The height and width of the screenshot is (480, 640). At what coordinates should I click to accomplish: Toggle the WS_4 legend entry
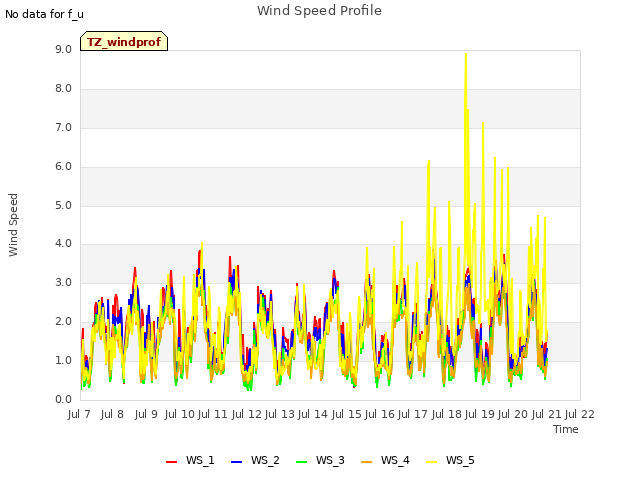point(385,460)
